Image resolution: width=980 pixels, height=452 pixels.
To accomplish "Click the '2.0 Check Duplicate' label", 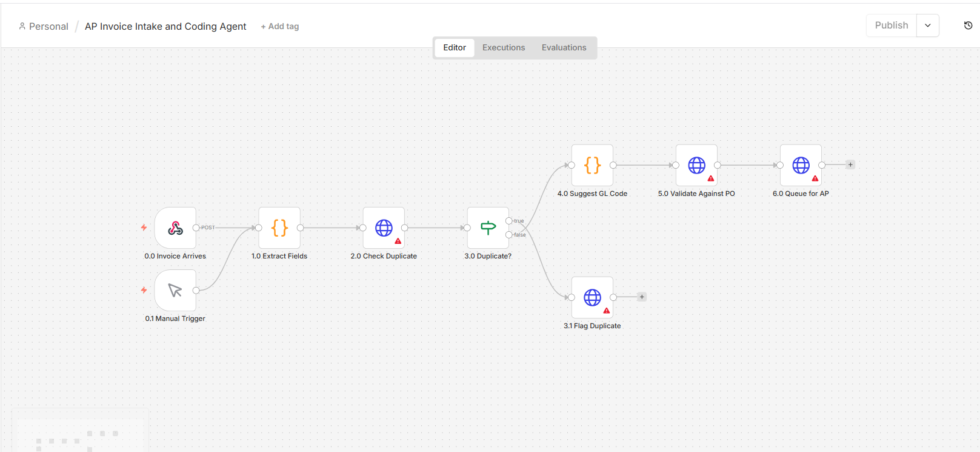I will pos(384,256).
